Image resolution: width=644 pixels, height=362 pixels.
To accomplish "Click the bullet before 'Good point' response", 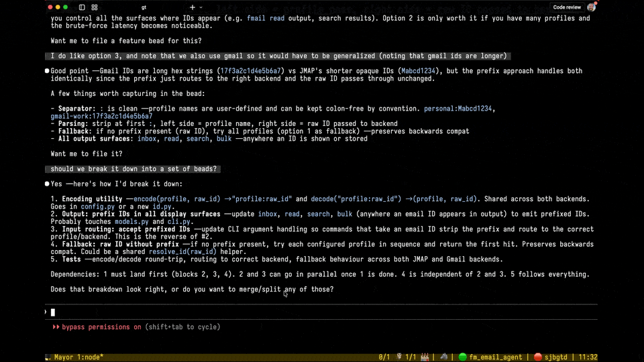I will point(47,71).
